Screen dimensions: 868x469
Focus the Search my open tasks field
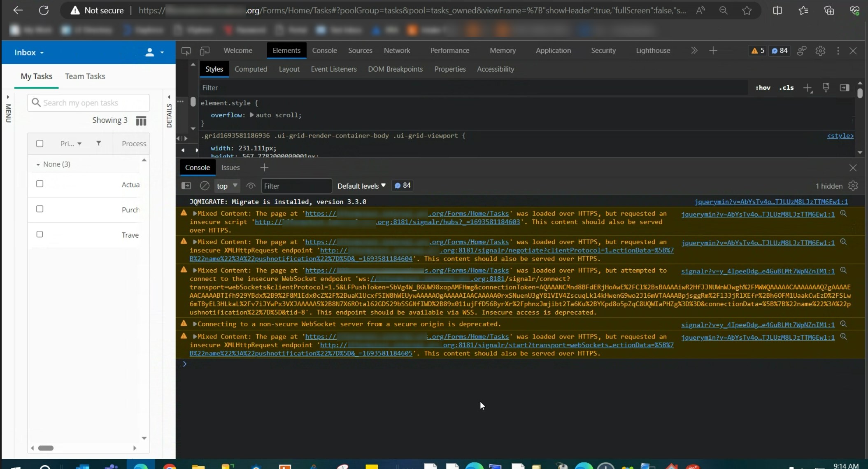pyautogui.click(x=88, y=103)
